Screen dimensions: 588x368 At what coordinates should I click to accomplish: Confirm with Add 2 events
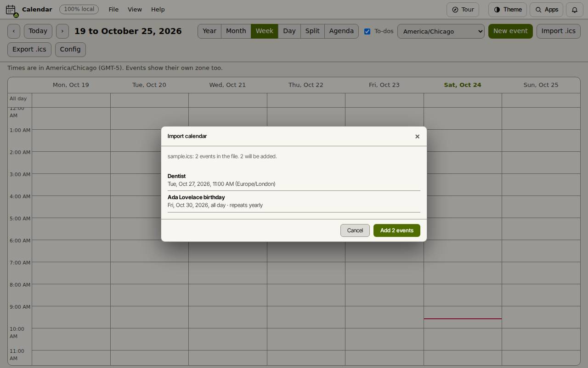click(397, 230)
